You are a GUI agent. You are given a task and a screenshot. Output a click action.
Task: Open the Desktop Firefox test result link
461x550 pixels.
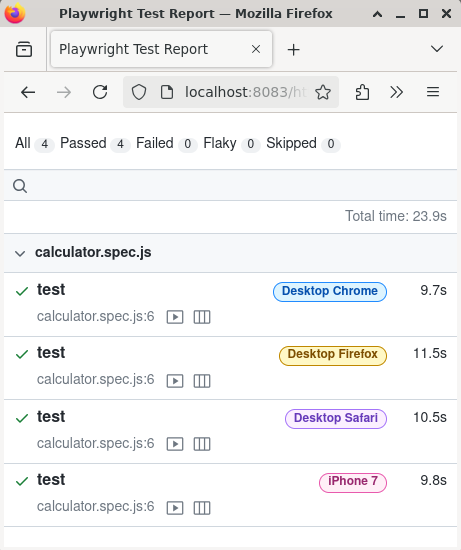point(51,353)
